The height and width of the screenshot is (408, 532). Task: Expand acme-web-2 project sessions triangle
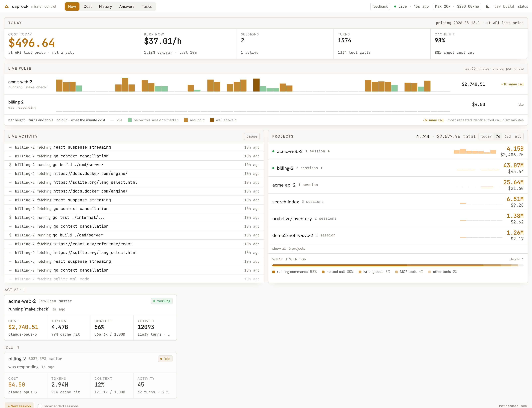(x=329, y=151)
